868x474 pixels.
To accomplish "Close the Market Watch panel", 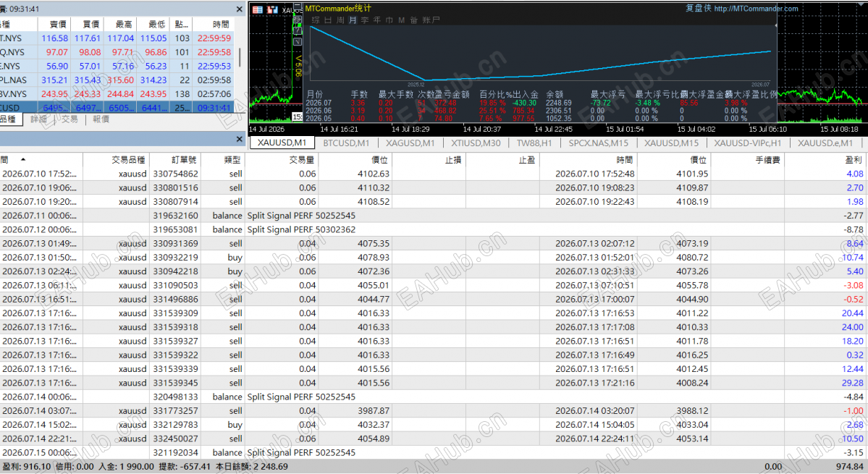I will click(239, 9).
